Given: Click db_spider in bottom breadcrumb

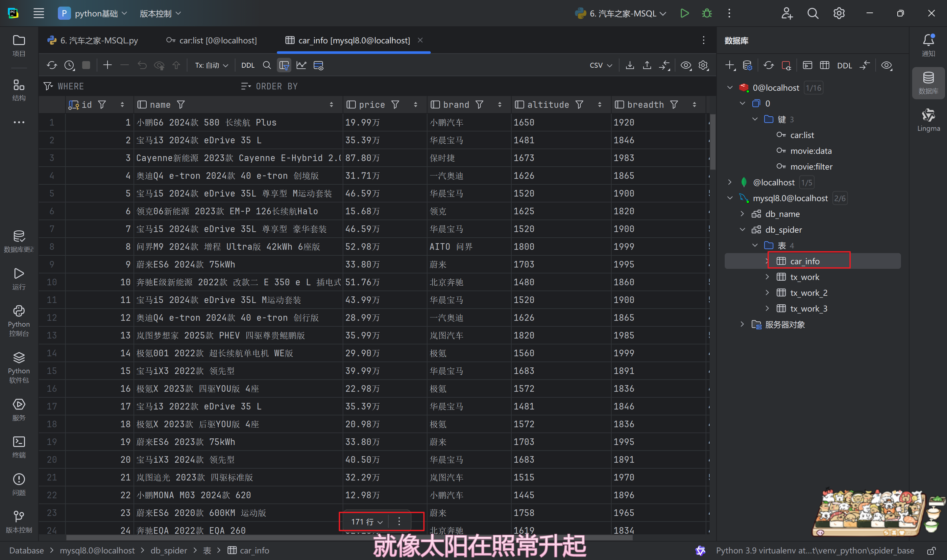Looking at the screenshot, I should click(169, 550).
